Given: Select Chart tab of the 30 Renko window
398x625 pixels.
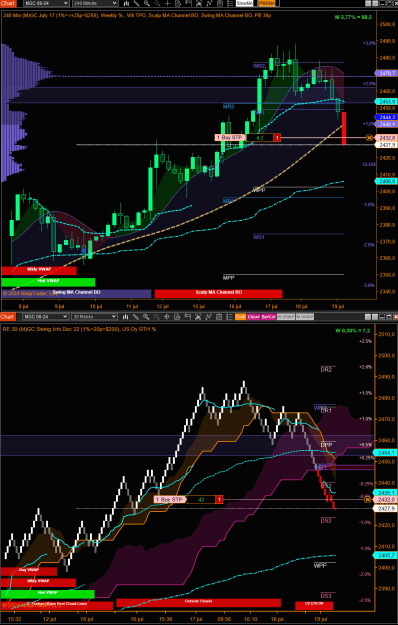Looking at the screenshot, I should tap(7, 317).
